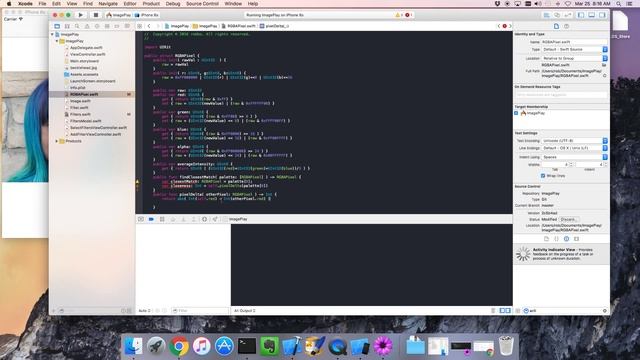Hide the debug area in the debug bar

coord(141,219)
